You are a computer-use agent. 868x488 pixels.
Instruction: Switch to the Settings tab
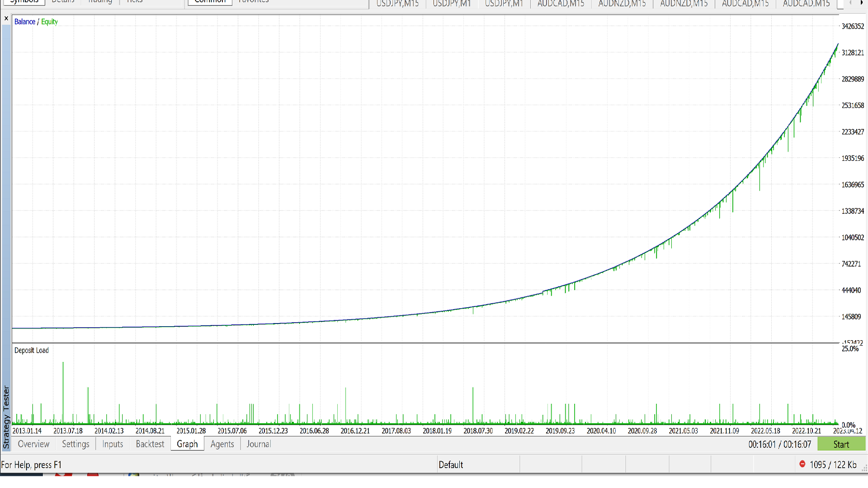coord(75,444)
